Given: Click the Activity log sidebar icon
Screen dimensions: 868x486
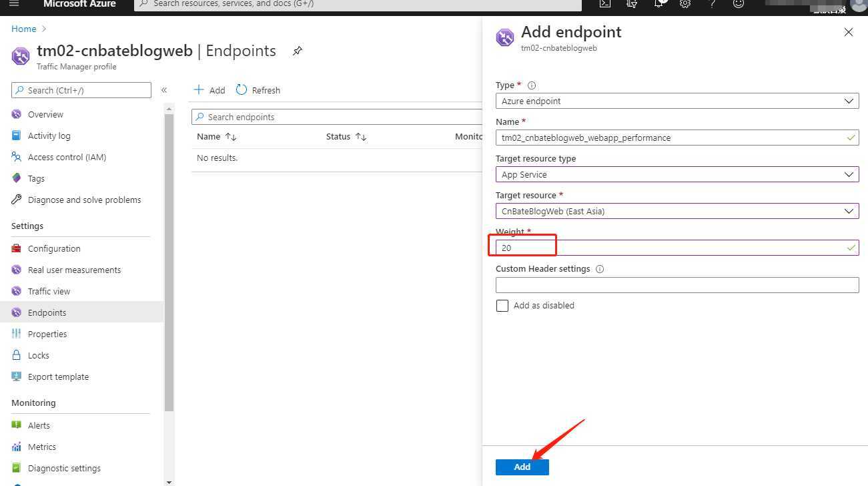Looking at the screenshot, I should pos(17,136).
